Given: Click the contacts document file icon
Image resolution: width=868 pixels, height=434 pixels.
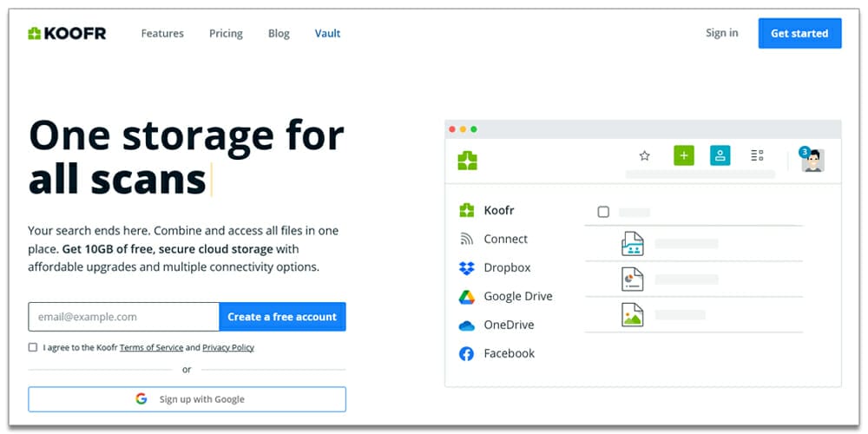Looking at the screenshot, I should (x=632, y=244).
